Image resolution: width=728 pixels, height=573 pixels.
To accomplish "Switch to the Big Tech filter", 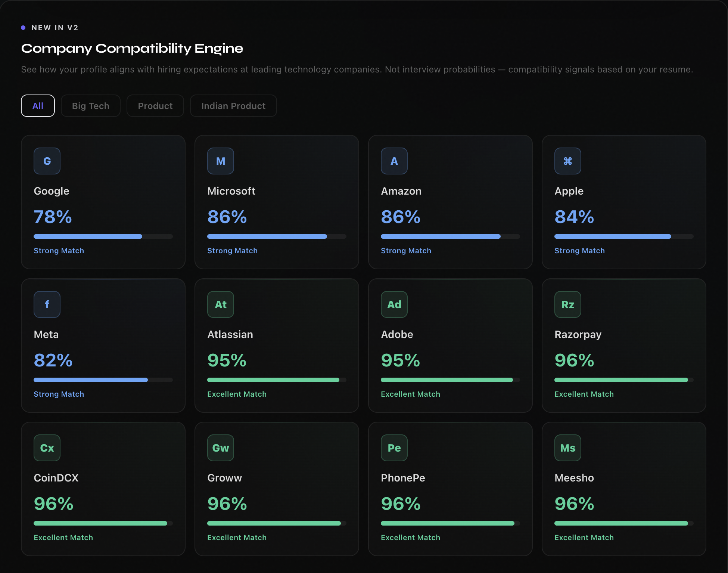I will pyautogui.click(x=91, y=106).
